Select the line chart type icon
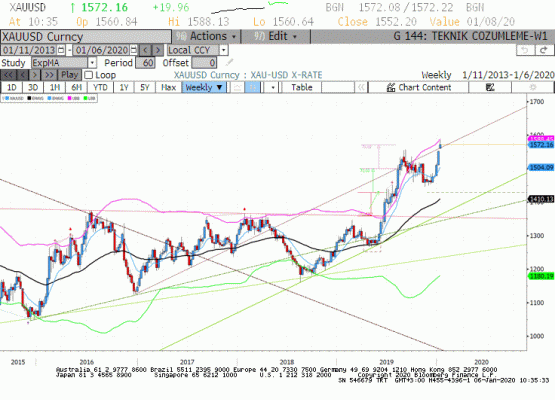This screenshot has width=555, height=400. pyautogui.click(x=238, y=87)
